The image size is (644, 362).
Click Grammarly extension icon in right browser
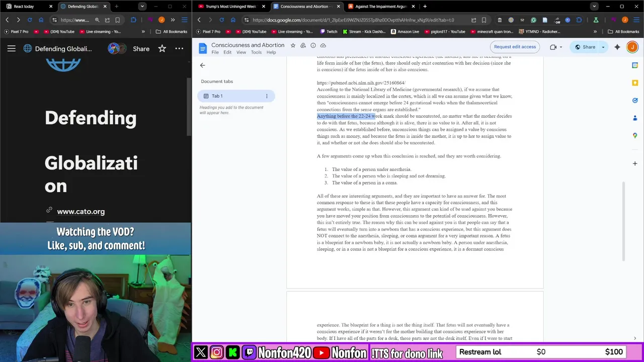[533, 20]
